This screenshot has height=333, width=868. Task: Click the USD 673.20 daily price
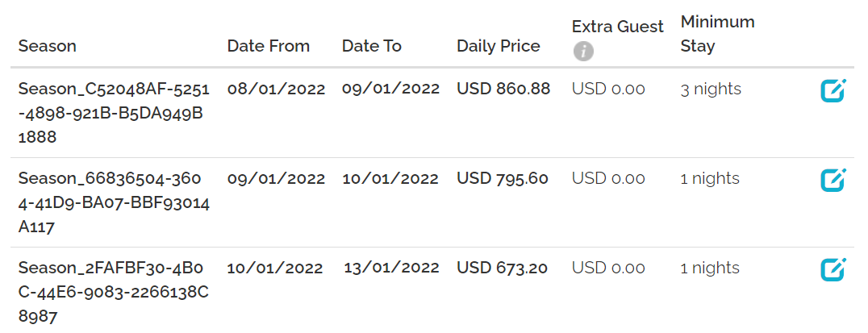tap(502, 268)
